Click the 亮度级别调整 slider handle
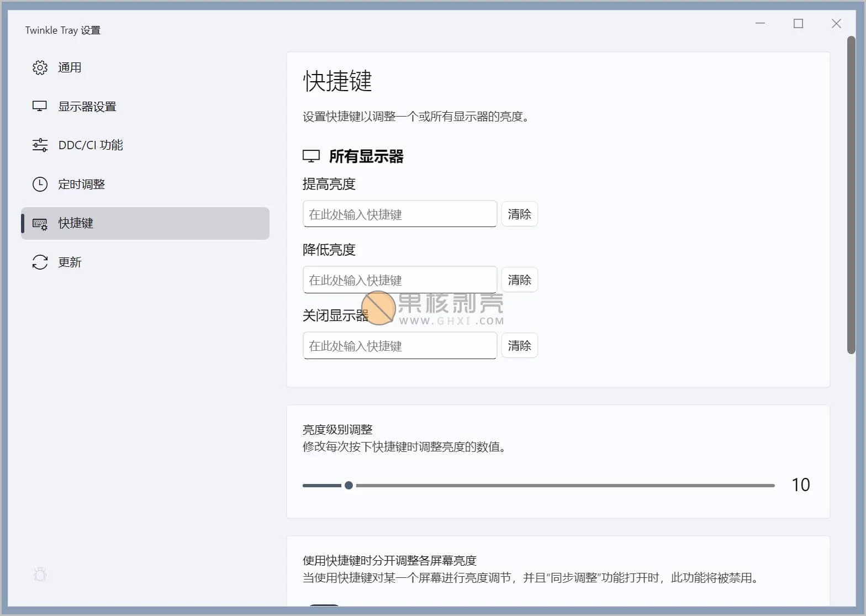 [x=348, y=485]
